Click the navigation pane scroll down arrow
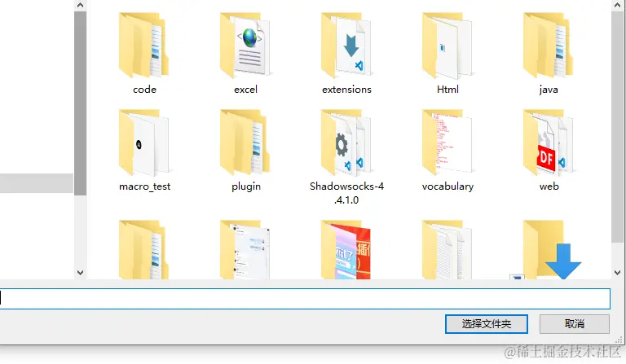The width and height of the screenshot is (626, 364). (x=80, y=273)
